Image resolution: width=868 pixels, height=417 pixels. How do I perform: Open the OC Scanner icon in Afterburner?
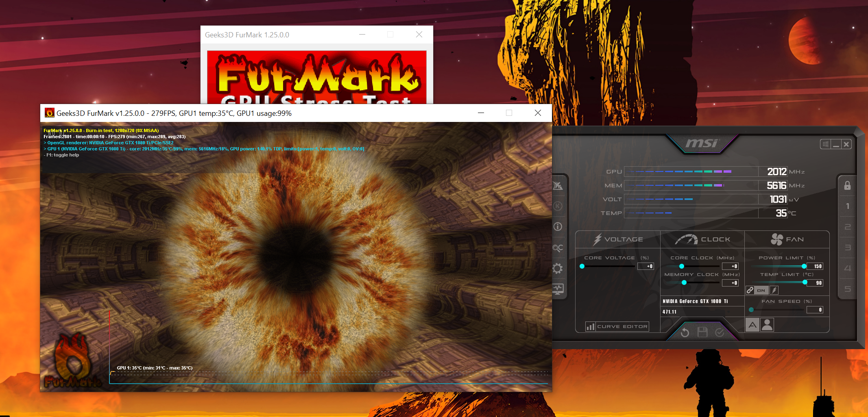558,248
